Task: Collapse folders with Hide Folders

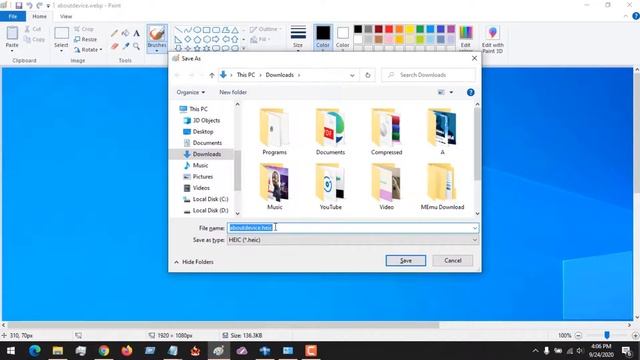Action: (x=194, y=262)
